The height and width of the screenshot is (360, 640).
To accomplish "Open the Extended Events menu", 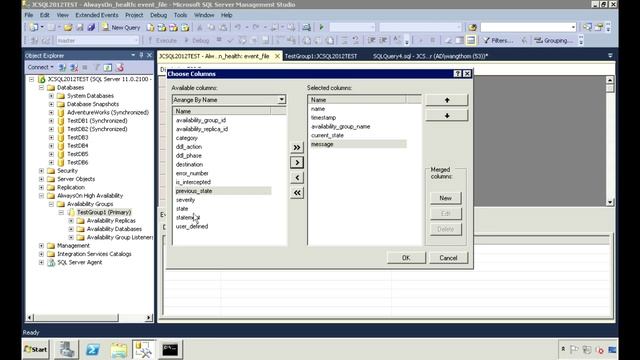I will coord(97,15).
